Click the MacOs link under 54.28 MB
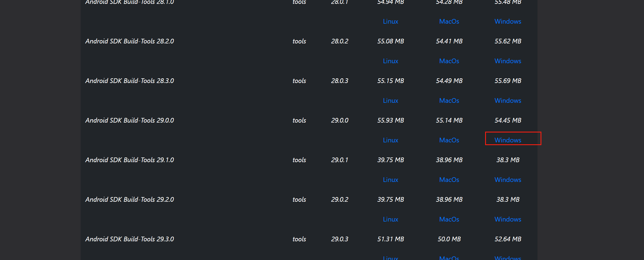The image size is (644, 260). [449, 21]
